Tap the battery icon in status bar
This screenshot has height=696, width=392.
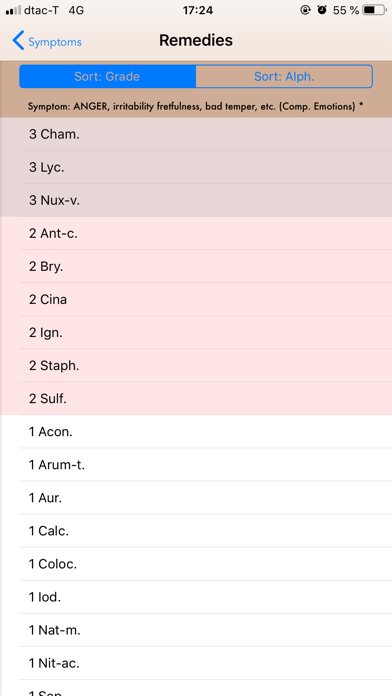(374, 10)
